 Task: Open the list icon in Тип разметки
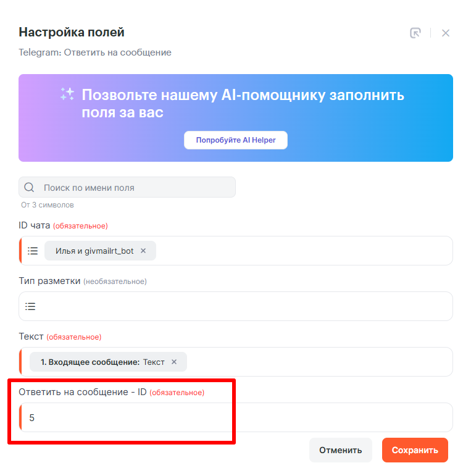pyautogui.click(x=30, y=306)
